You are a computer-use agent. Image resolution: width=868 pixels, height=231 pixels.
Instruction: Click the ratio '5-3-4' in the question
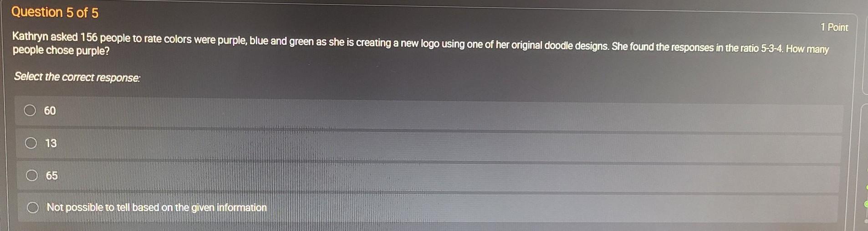[x=772, y=48]
